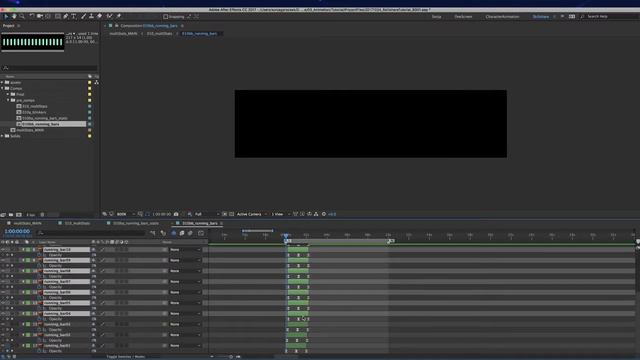Switch to the multibars_MAIN timeline tab

(27, 223)
